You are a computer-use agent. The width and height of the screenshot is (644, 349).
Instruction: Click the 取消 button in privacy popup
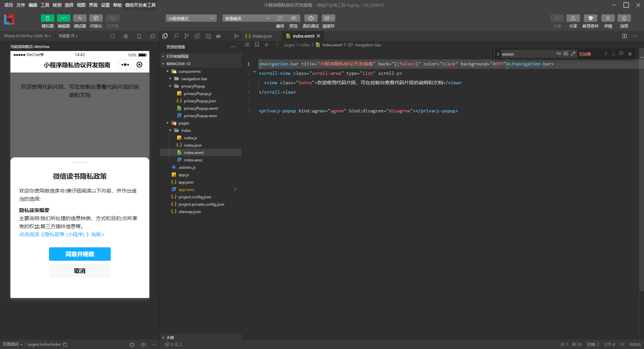[80, 271]
